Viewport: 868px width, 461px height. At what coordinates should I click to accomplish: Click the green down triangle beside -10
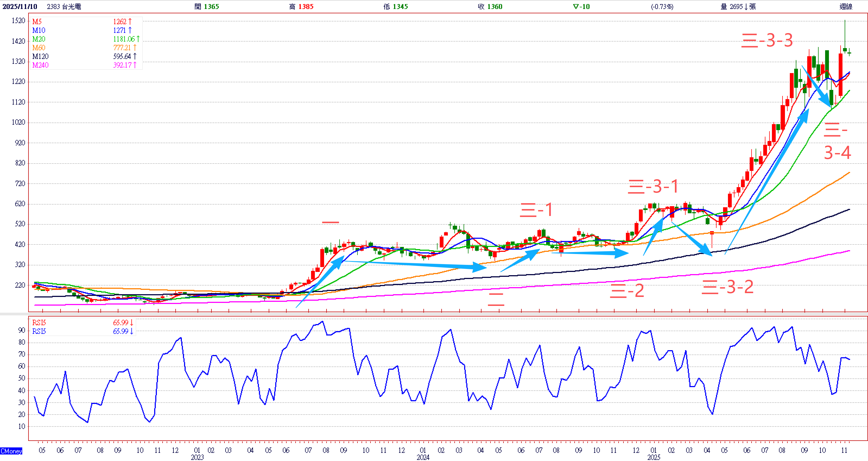(x=575, y=7)
